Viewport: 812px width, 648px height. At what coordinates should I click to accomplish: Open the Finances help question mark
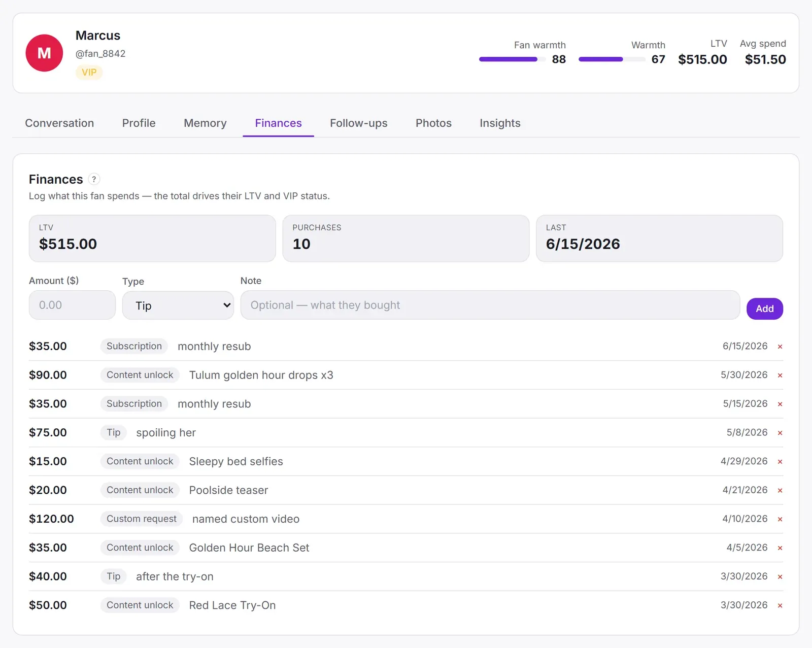tap(94, 179)
